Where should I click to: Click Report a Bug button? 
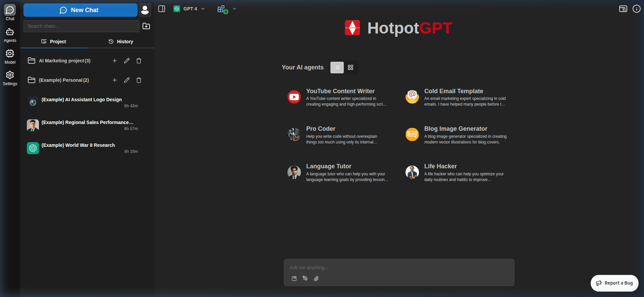[614, 283]
